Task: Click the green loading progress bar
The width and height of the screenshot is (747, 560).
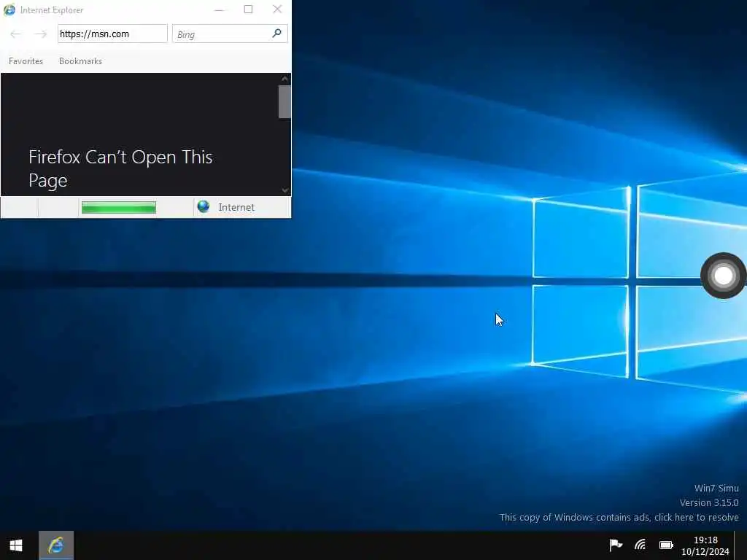Action: 119,207
